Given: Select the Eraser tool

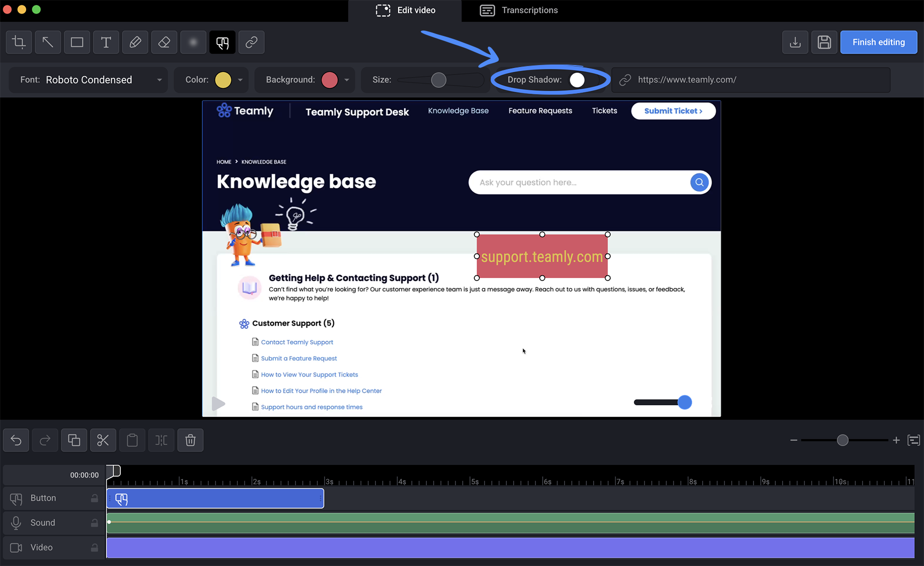Looking at the screenshot, I should click(x=164, y=42).
